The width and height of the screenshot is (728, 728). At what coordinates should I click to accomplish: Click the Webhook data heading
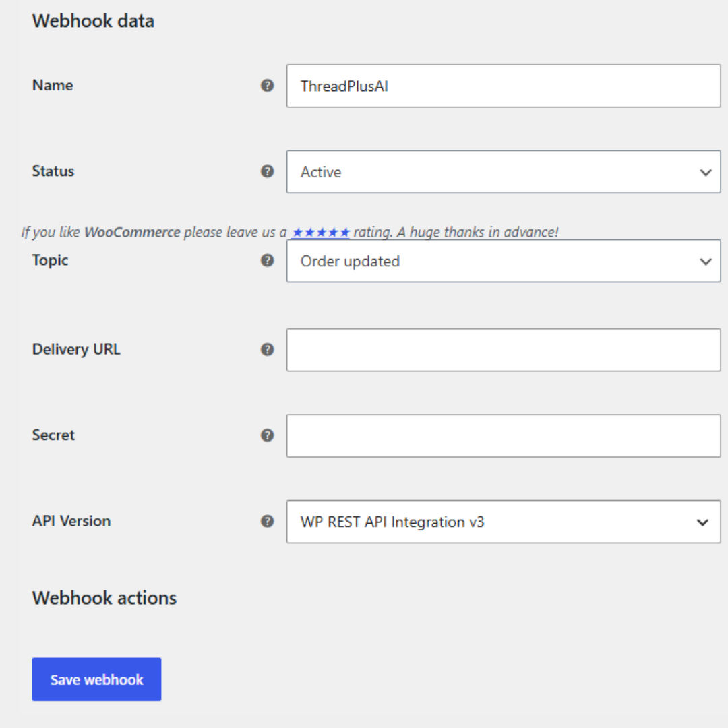(x=93, y=21)
